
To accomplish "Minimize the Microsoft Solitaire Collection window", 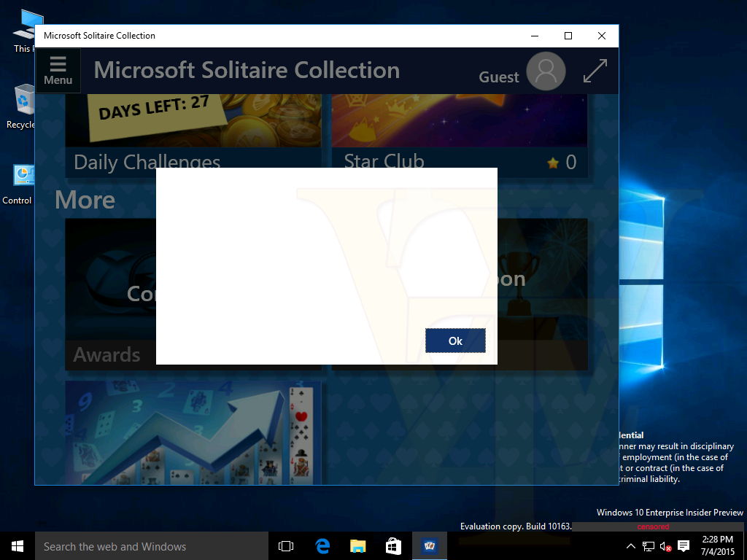I will click(x=535, y=36).
